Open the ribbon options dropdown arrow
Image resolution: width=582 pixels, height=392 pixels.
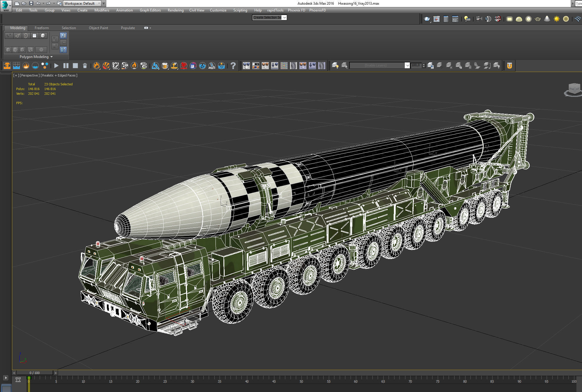tap(150, 28)
